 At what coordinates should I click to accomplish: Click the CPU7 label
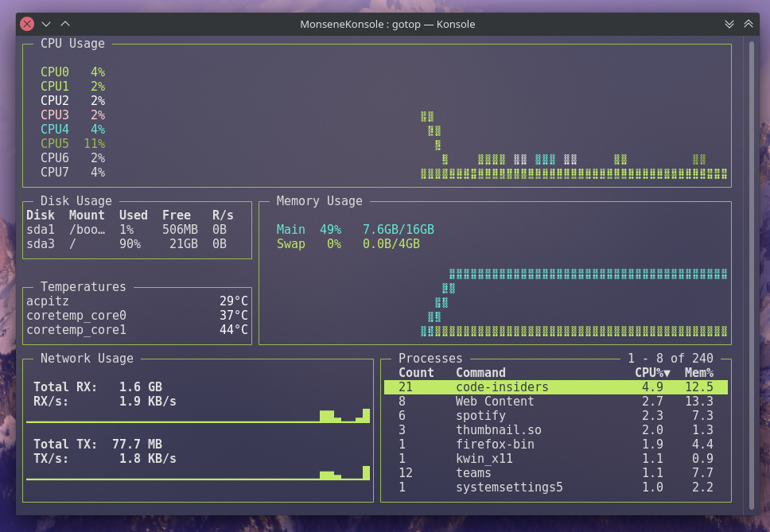point(55,172)
